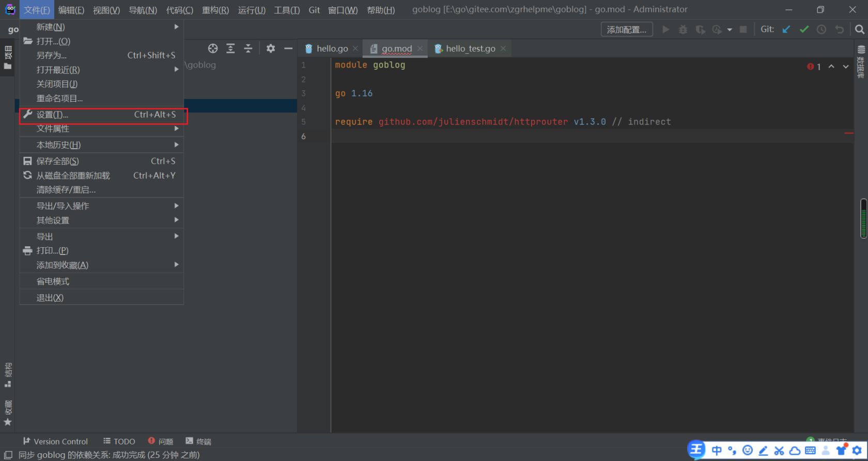Expand File Properties (文件属性) submenu
This screenshot has height=461, width=868.
tap(102, 129)
